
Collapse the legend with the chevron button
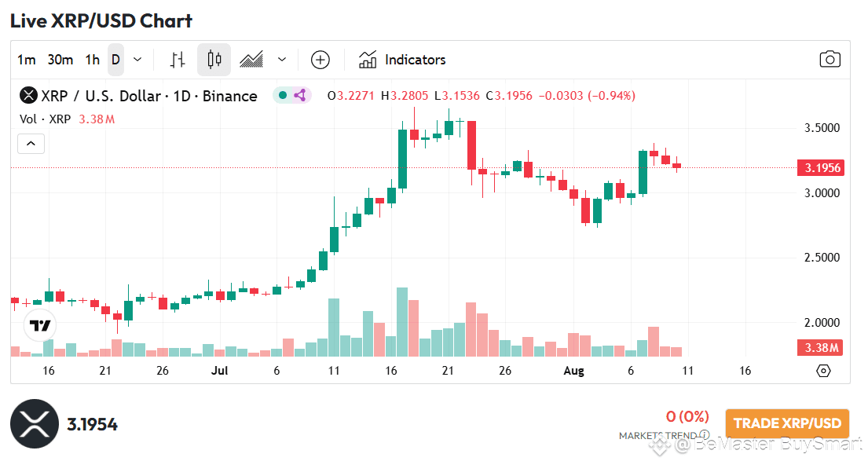click(x=31, y=144)
